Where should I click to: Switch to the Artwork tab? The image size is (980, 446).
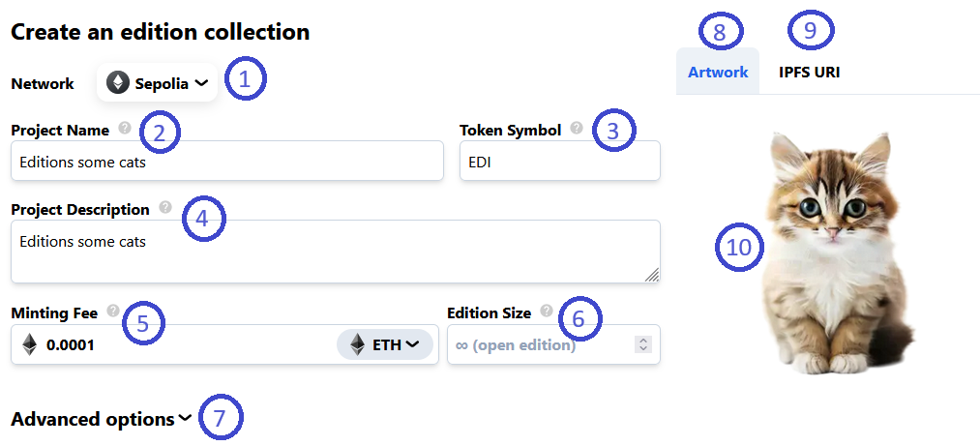718,72
